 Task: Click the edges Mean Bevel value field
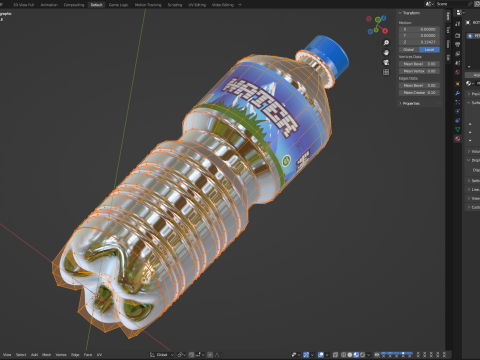click(x=419, y=85)
